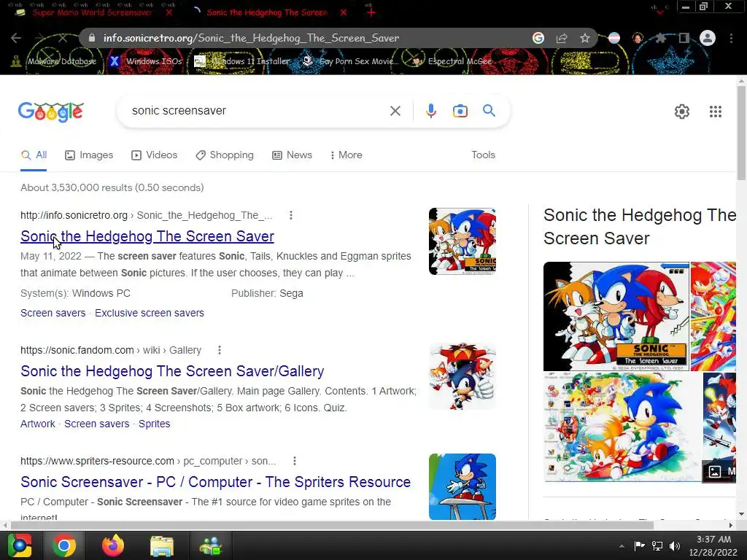Click the fandom gallery result thumbnail
747x560 pixels.
462,376
